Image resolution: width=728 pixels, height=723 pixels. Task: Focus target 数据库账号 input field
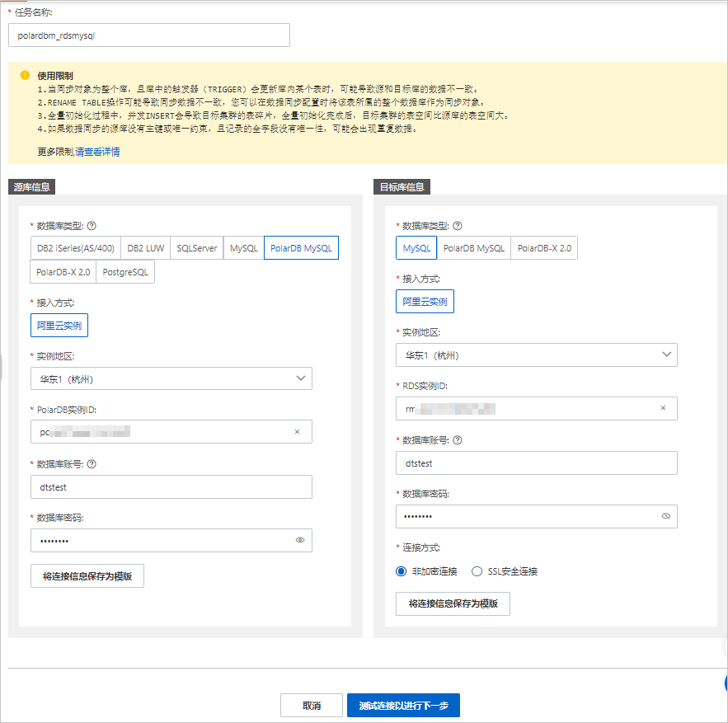[536, 463]
